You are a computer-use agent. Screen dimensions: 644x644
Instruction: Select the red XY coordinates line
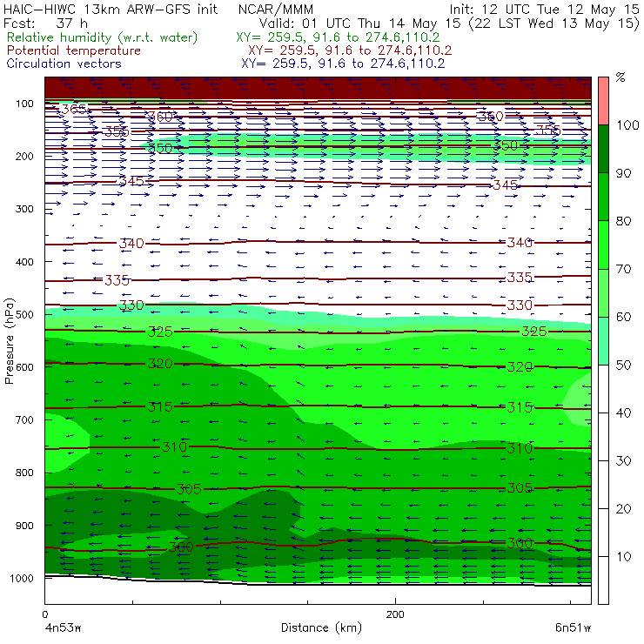coord(350,50)
